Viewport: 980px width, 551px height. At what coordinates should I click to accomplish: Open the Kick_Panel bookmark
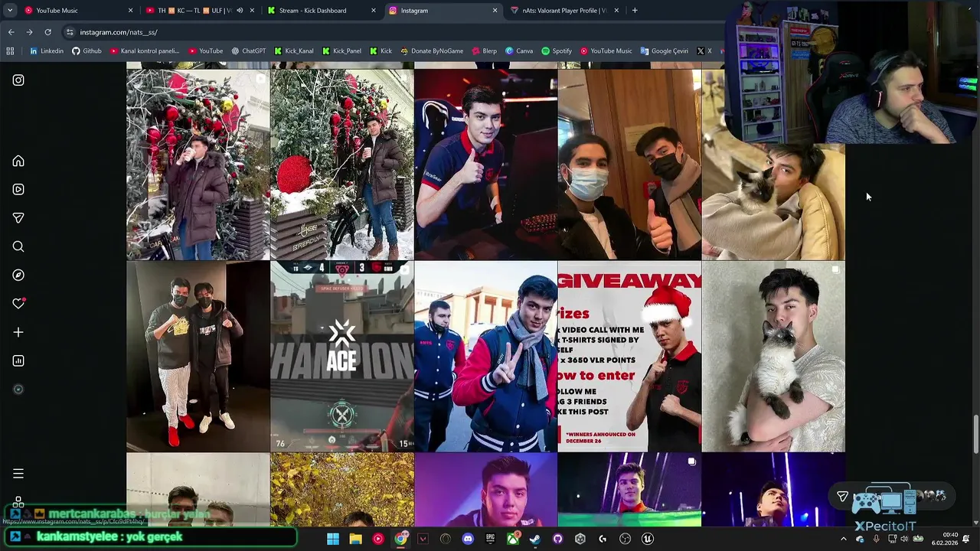341,51
